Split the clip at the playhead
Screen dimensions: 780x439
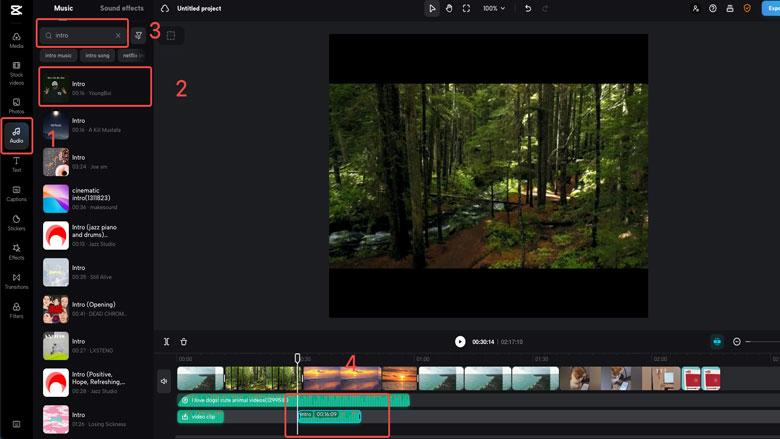[x=167, y=342]
